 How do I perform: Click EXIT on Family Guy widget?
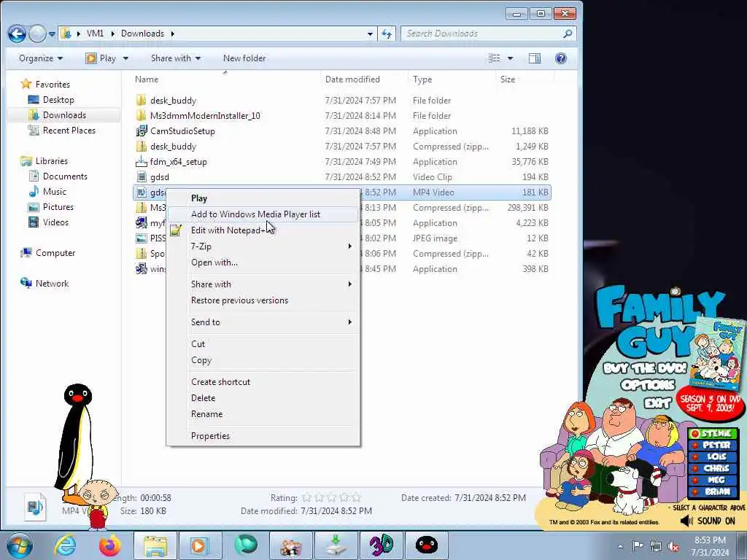point(658,404)
